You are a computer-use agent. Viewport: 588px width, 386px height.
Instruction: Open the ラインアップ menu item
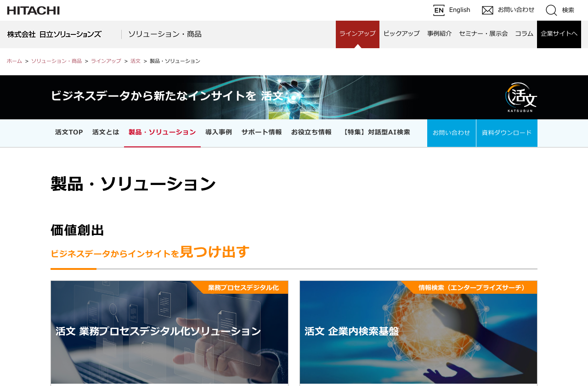pyautogui.click(x=357, y=34)
